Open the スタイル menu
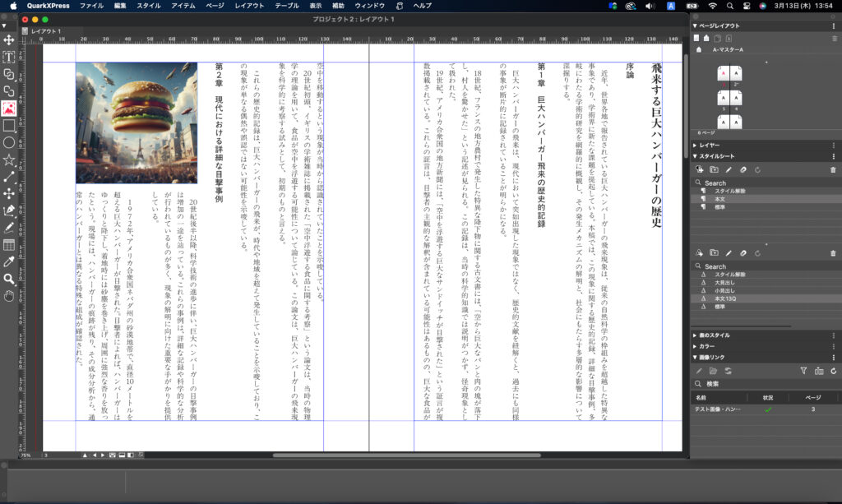Image resolution: width=842 pixels, height=504 pixels. [149, 6]
